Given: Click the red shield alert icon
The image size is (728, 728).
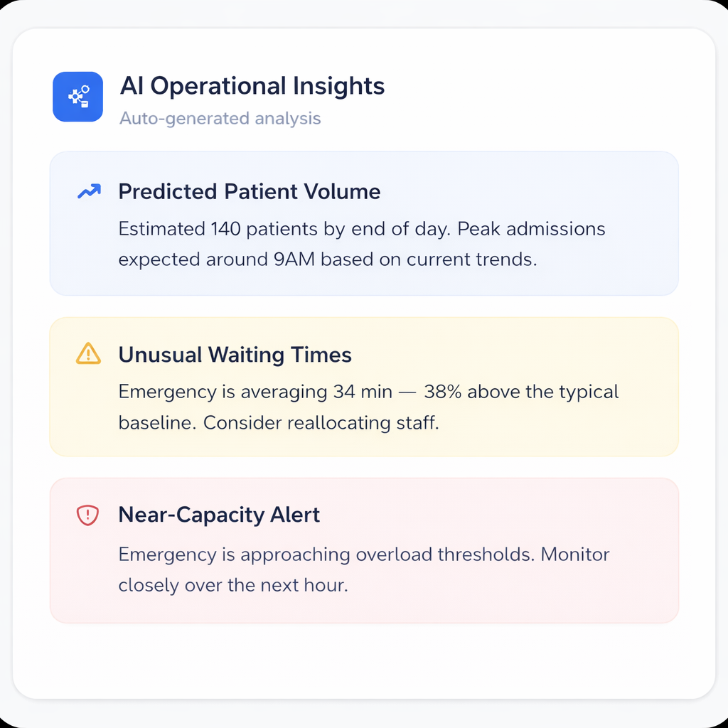Looking at the screenshot, I should [x=87, y=515].
